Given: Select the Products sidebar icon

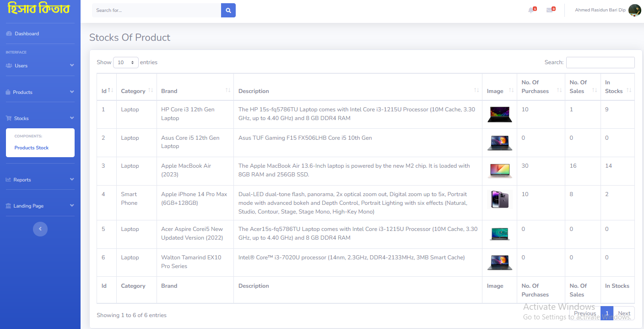Looking at the screenshot, I should (x=9, y=92).
